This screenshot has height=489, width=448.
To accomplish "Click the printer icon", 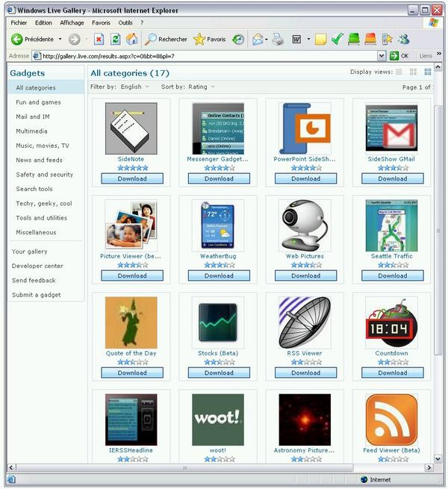I will coord(278,40).
